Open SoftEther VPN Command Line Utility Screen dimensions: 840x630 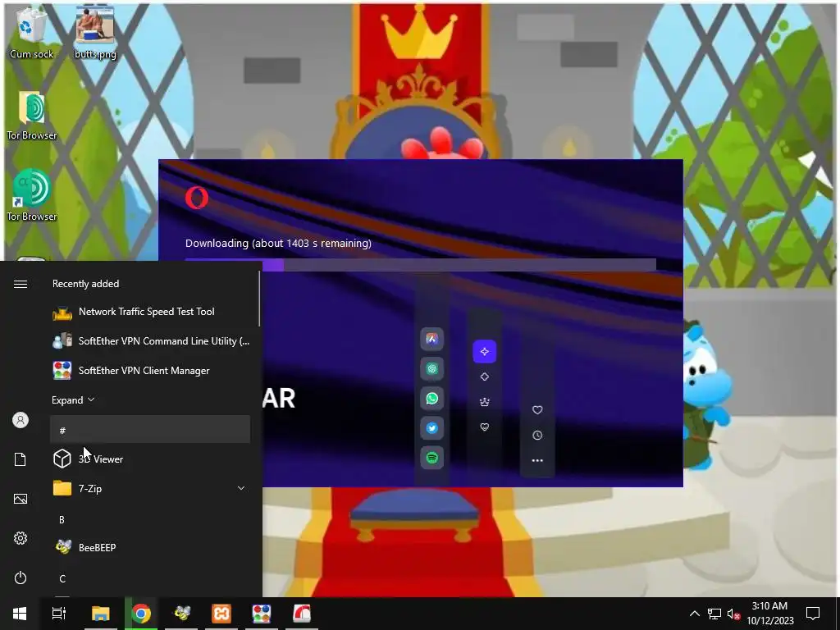pos(150,341)
